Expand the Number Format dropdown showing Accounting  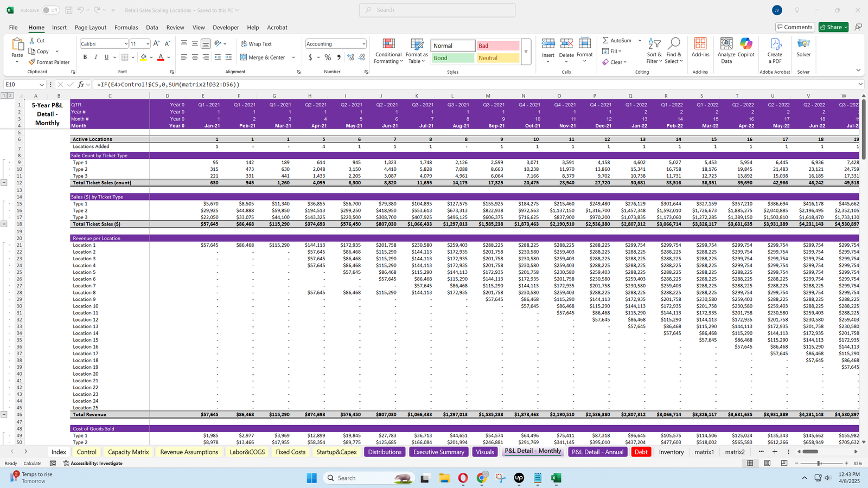pos(363,44)
